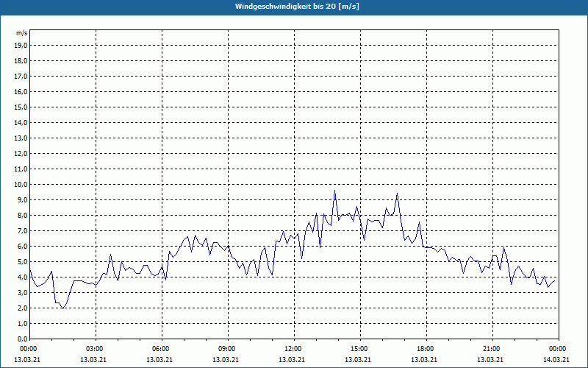Click the 09:00 time label on x-axis
The width and height of the screenshot is (588, 368).
point(226,349)
